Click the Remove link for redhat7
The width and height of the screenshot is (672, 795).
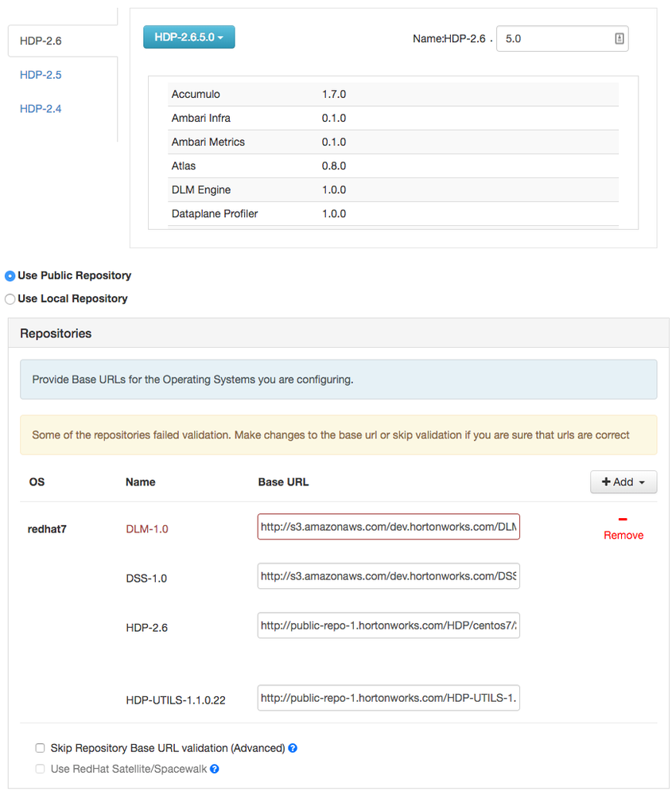point(623,536)
